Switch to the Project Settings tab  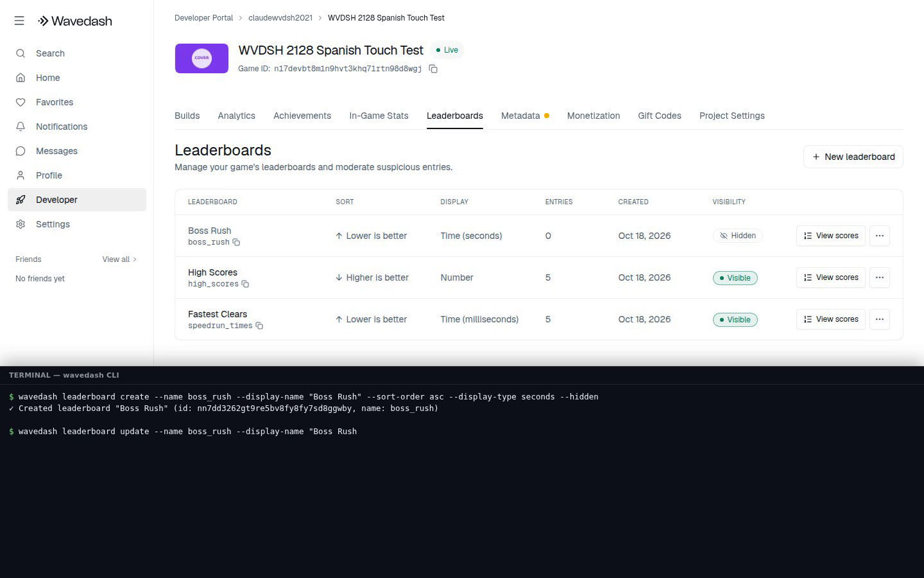(x=732, y=116)
